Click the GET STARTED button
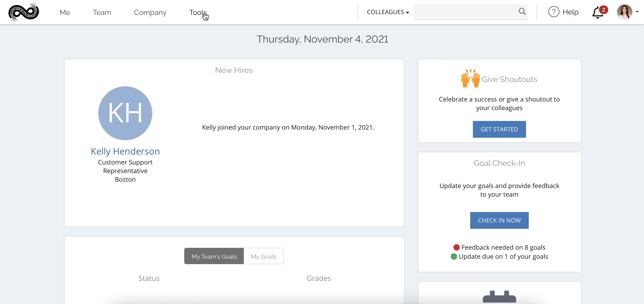Viewport: 644px width, 304px height. point(499,129)
